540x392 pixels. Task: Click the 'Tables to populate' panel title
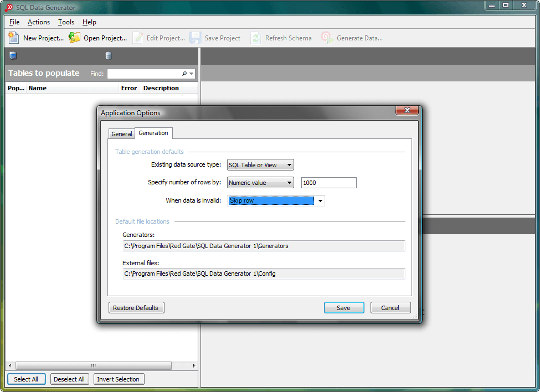(44, 73)
